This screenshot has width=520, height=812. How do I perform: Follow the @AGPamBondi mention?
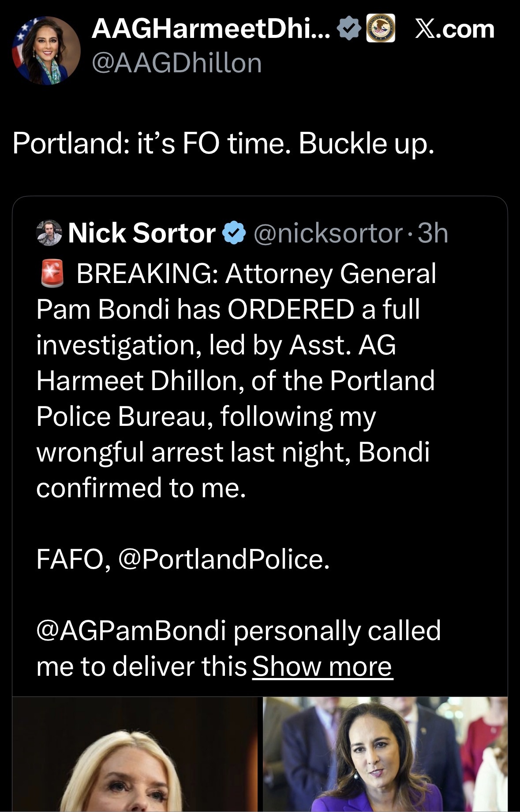point(131,630)
